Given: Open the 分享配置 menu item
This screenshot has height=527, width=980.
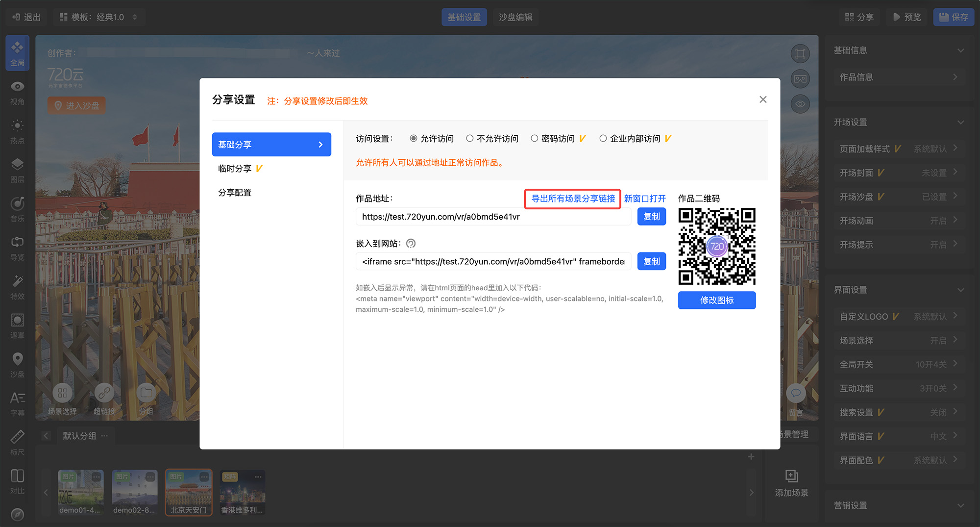Looking at the screenshot, I should 235,193.
